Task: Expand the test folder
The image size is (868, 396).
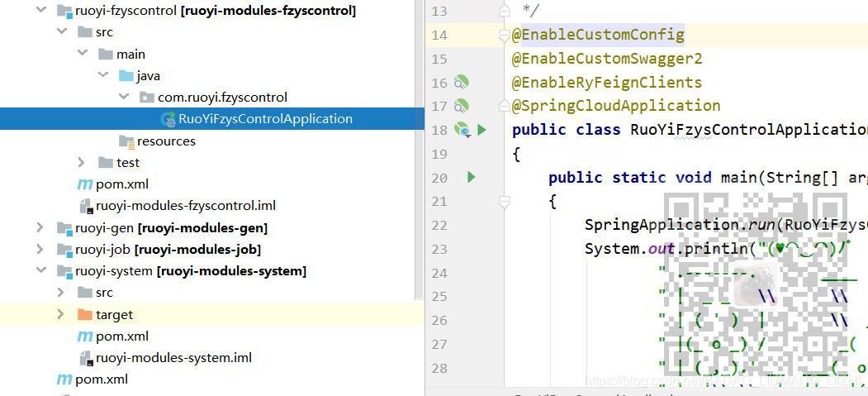Action: [82, 162]
